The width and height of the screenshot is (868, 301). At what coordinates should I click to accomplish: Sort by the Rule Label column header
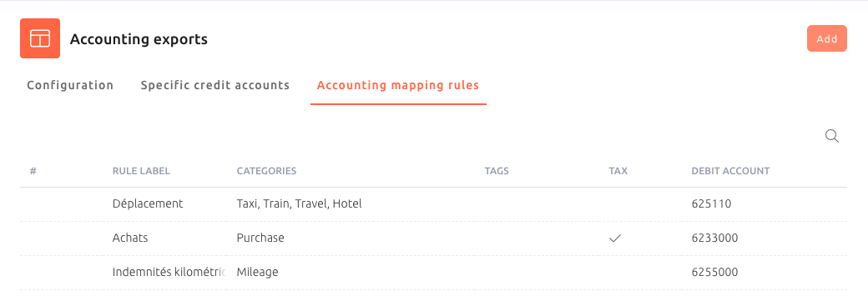click(141, 171)
